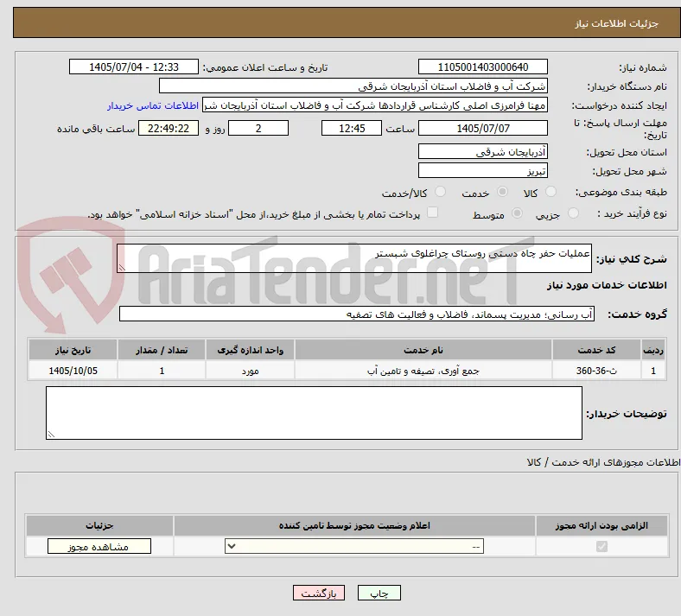681x616 pixels.
Task: Click the شماره نیاز number field
Action: click(x=482, y=67)
